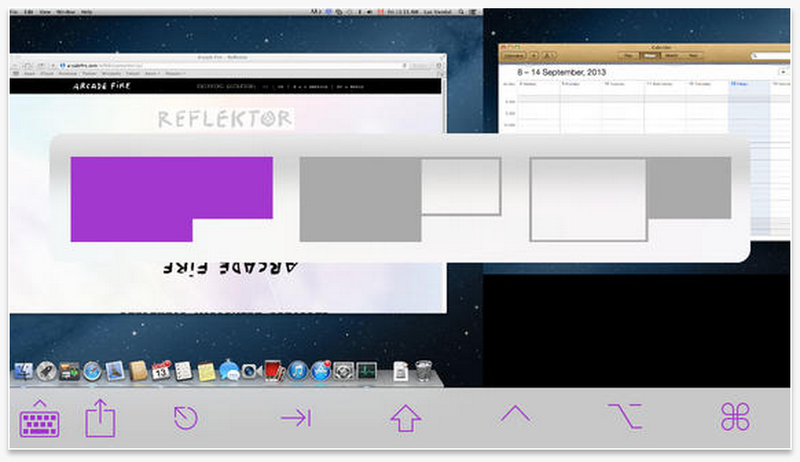Open Finder in the Dock

point(23,371)
